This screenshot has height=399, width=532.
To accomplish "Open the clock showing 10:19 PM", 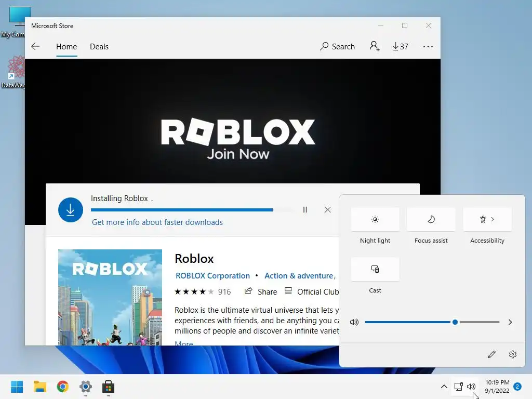I will pyautogui.click(x=497, y=387).
